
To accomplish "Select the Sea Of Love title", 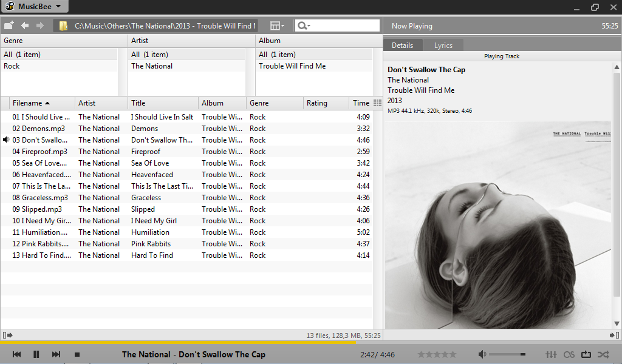I will tap(150, 163).
